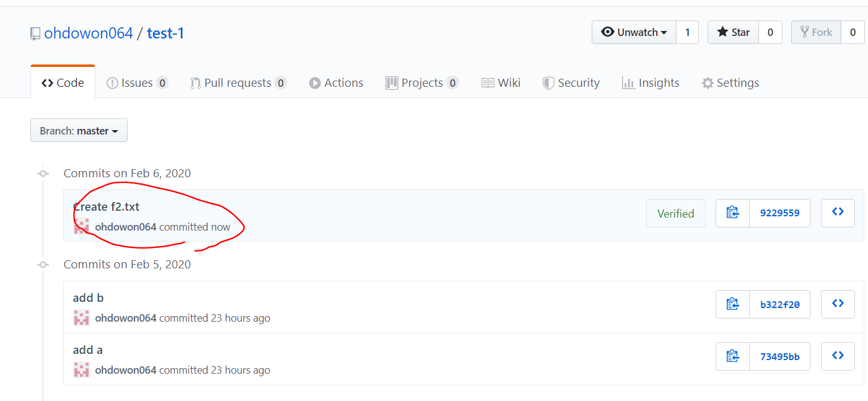Click avatar beside the Create f2.txt commit
This screenshot has width=868, height=401.
point(81,227)
